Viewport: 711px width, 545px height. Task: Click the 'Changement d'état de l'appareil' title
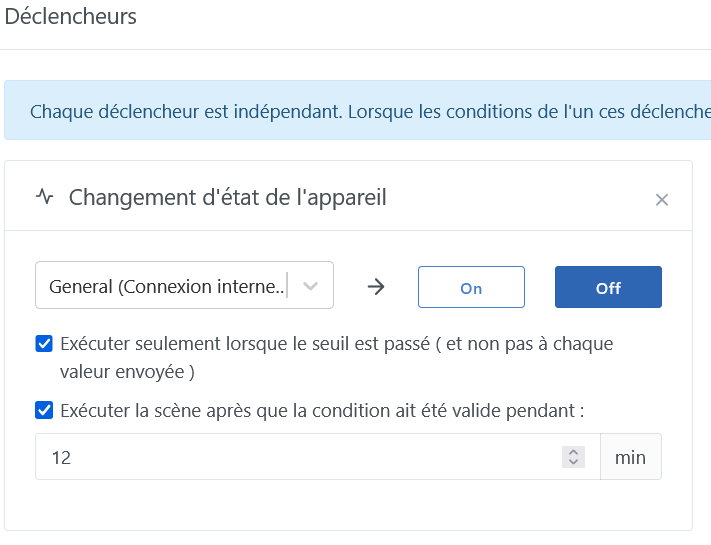pyautogui.click(x=227, y=197)
